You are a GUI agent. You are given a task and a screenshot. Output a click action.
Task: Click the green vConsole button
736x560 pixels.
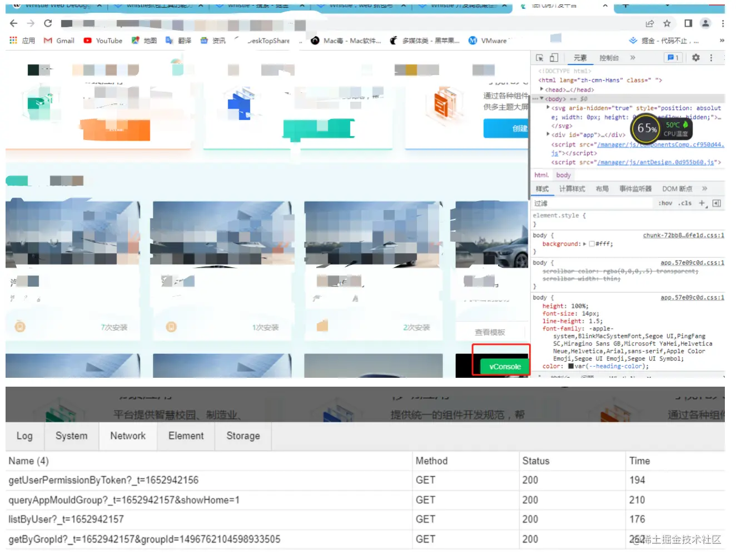tap(505, 367)
